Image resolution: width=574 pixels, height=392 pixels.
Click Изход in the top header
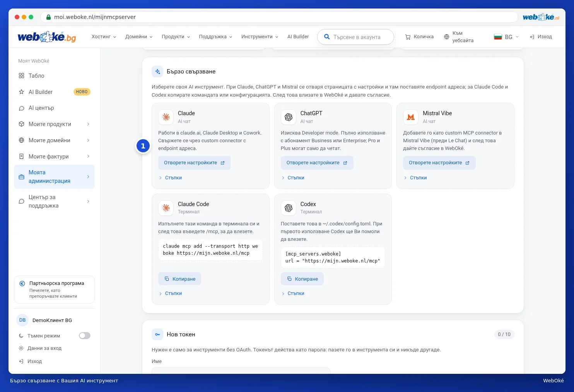click(x=541, y=37)
